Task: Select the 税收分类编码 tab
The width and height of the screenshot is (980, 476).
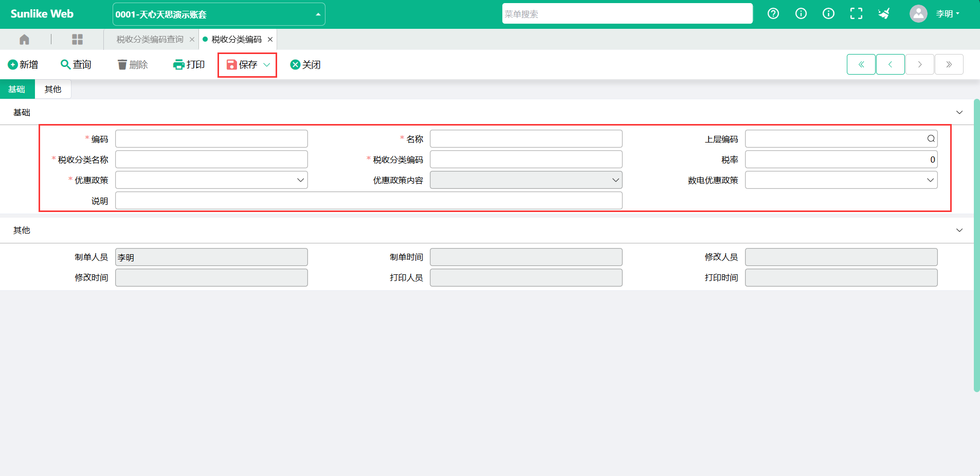Action: 237,39
